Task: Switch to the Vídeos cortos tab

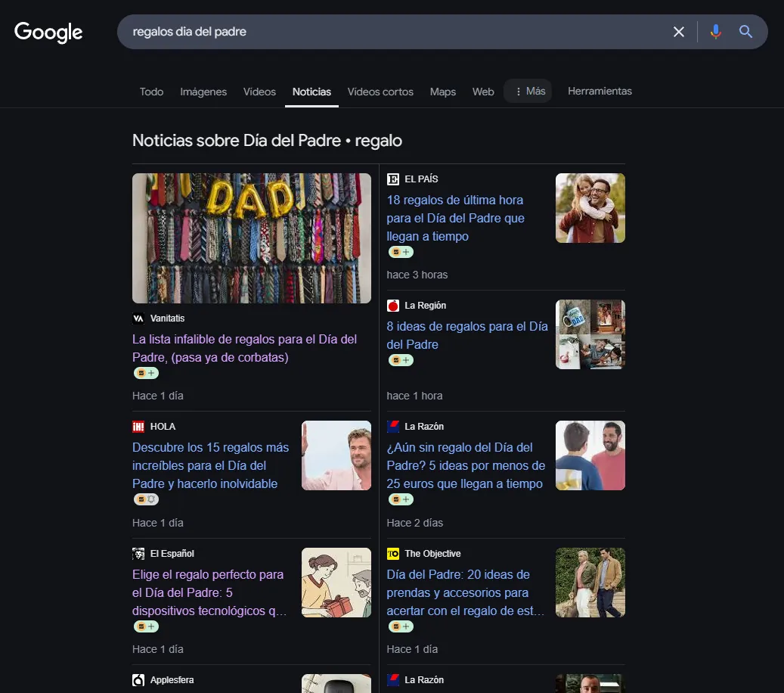Action: point(380,92)
